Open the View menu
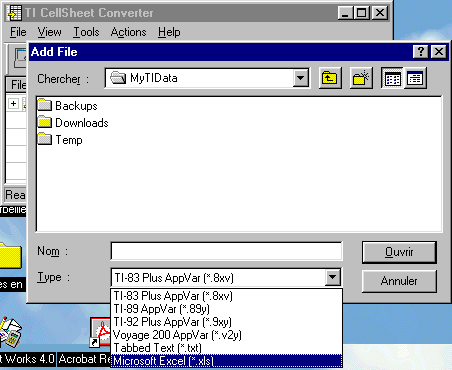Screen dimensions: 452x370 click(x=49, y=32)
